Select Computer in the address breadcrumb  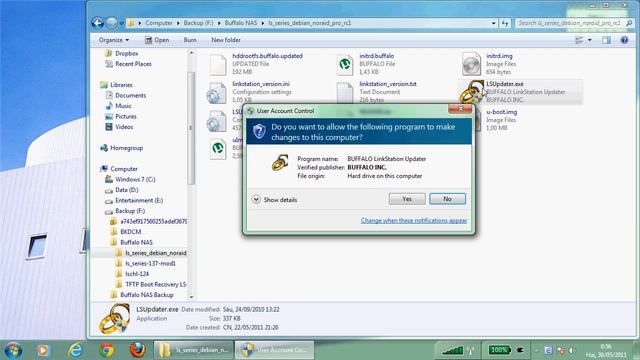[159, 23]
